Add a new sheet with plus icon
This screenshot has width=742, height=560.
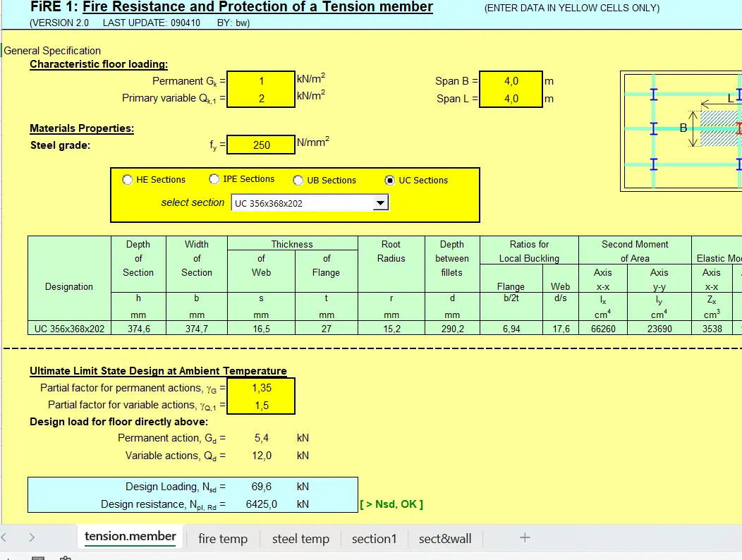[x=524, y=537]
